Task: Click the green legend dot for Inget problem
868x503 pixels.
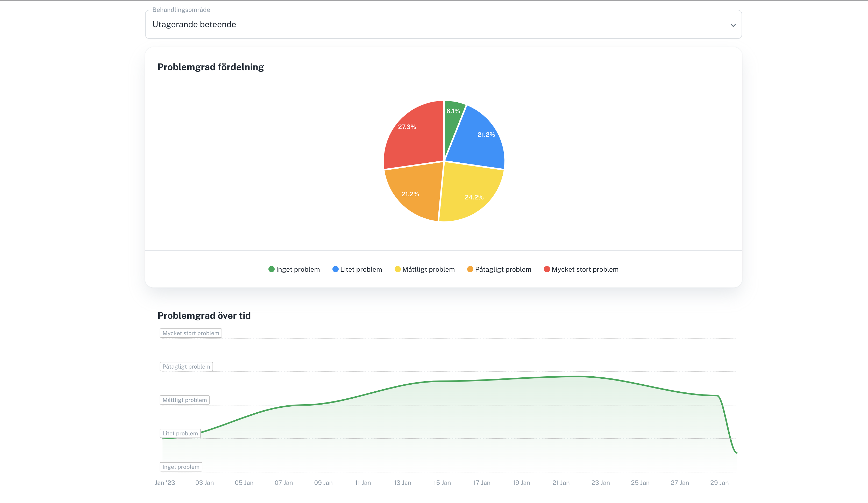Action: (x=272, y=269)
